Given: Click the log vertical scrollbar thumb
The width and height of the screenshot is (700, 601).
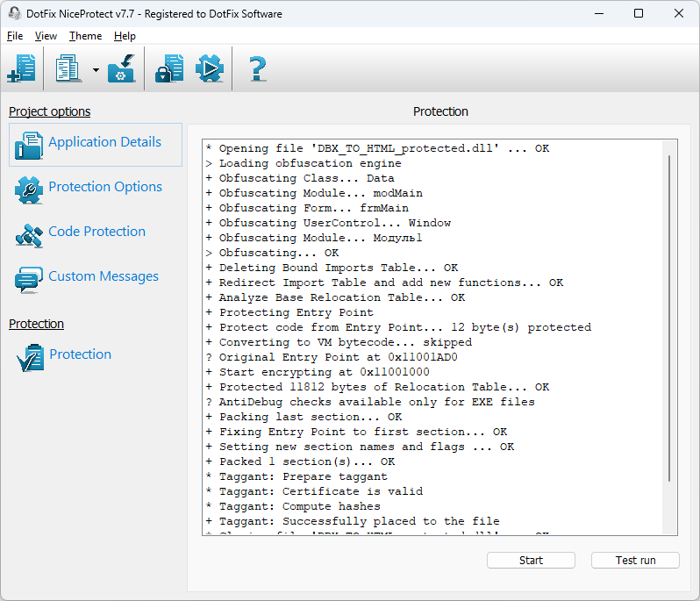Looking at the screenshot, I should [x=669, y=318].
